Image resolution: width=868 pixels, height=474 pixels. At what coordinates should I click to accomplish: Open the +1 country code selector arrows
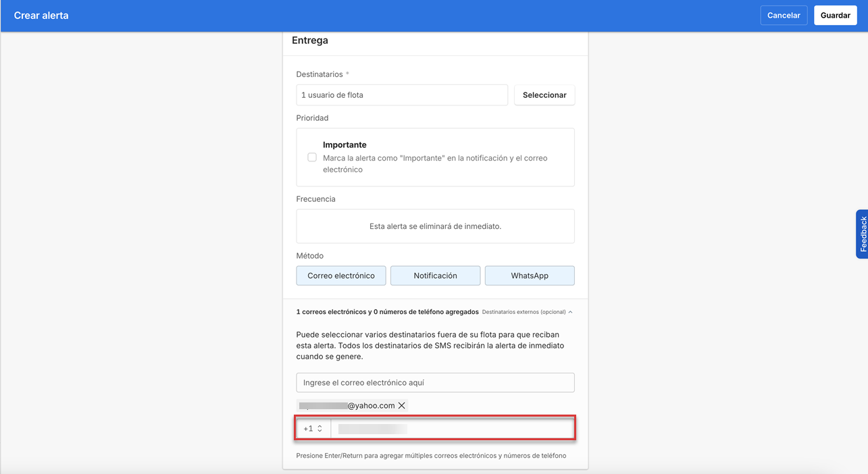point(318,428)
